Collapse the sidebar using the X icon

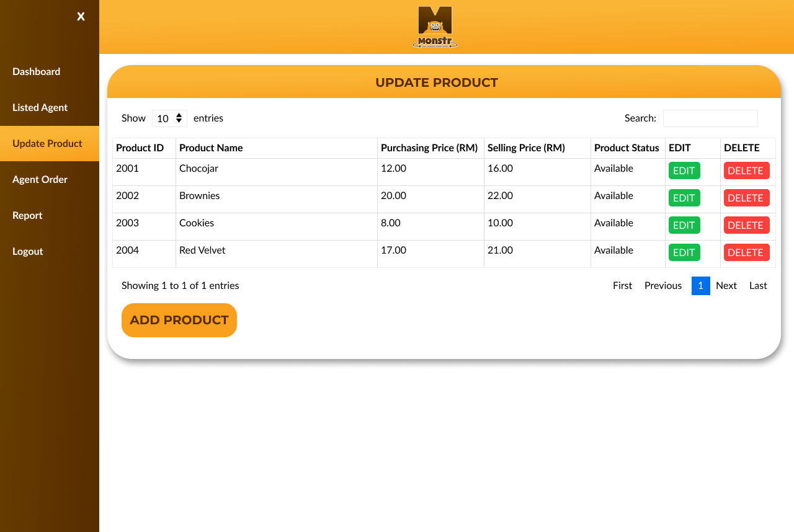click(x=81, y=16)
